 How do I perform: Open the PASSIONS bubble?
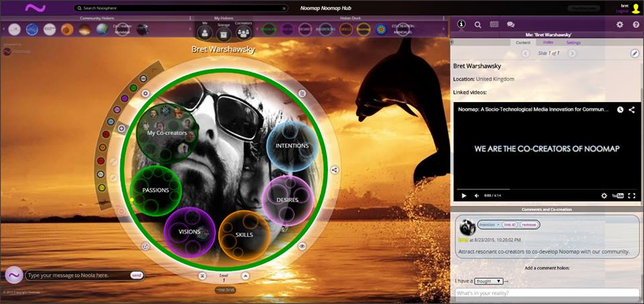[x=156, y=190]
